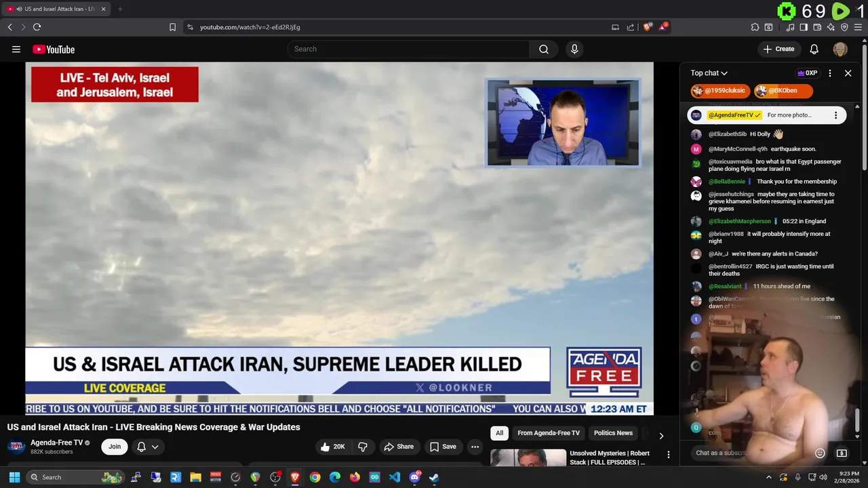Reload the page

(x=37, y=27)
